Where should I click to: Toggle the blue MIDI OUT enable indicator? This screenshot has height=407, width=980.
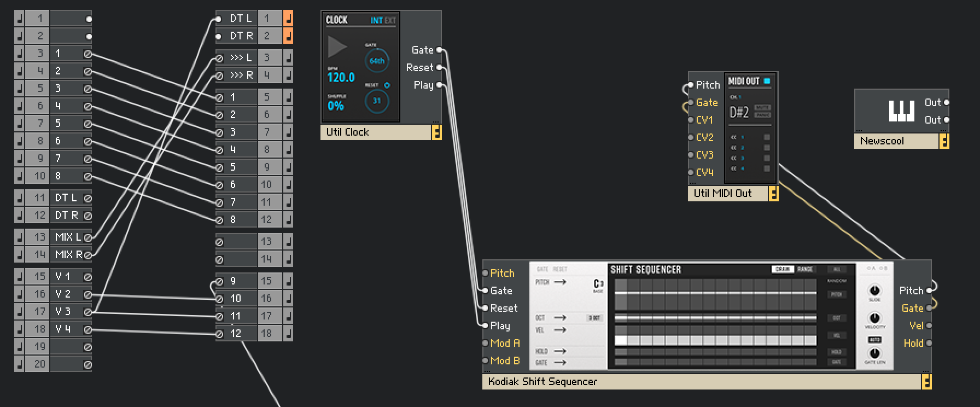coord(767,81)
